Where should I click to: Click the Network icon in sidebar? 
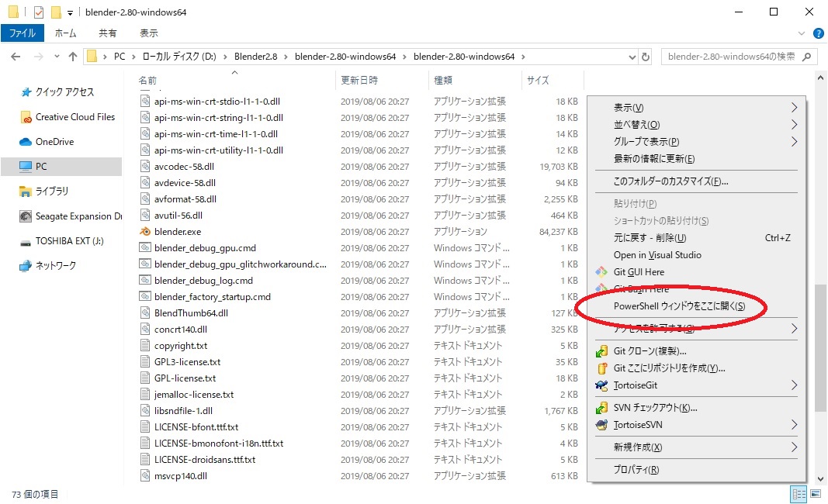pos(26,265)
